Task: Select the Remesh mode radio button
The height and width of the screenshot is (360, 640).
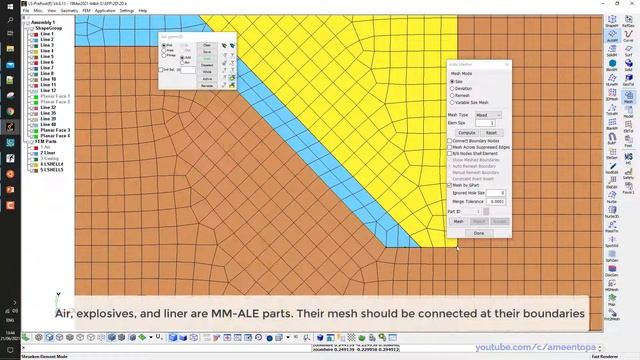Action: pyautogui.click(x=452, y=96)
